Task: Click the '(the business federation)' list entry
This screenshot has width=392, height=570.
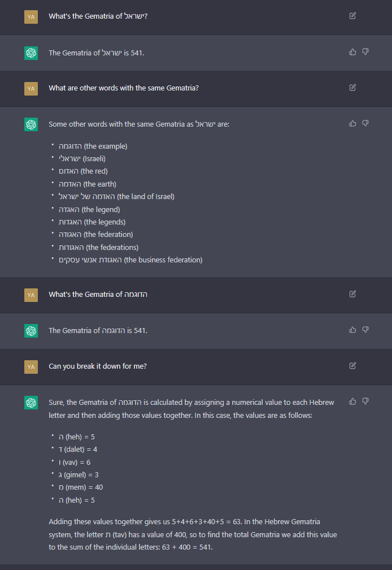Action: pos(130,260)
